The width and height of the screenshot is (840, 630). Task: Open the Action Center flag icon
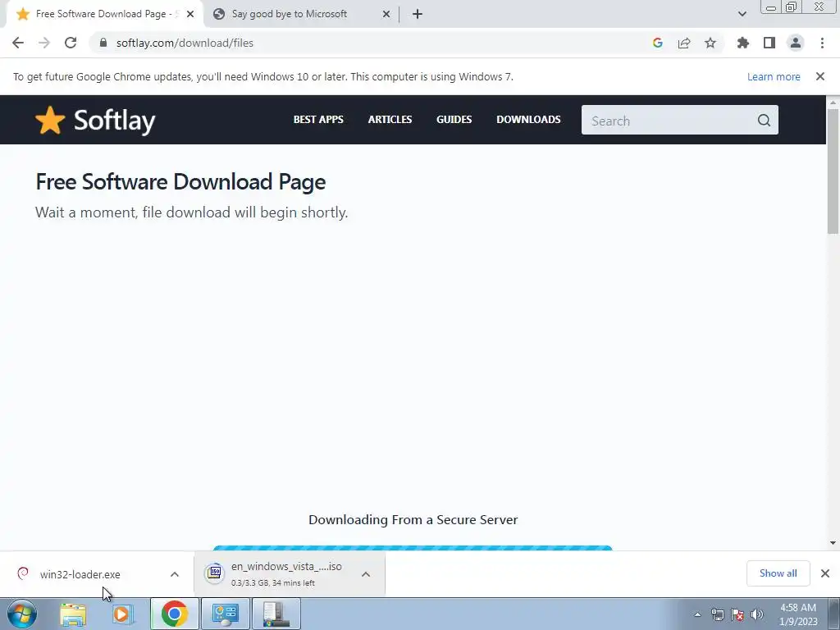pyautogui.click(x=737, y=614)
